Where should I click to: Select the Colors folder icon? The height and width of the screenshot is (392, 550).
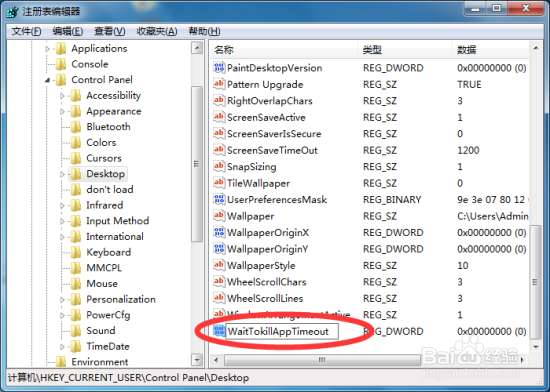click(76, 143)
